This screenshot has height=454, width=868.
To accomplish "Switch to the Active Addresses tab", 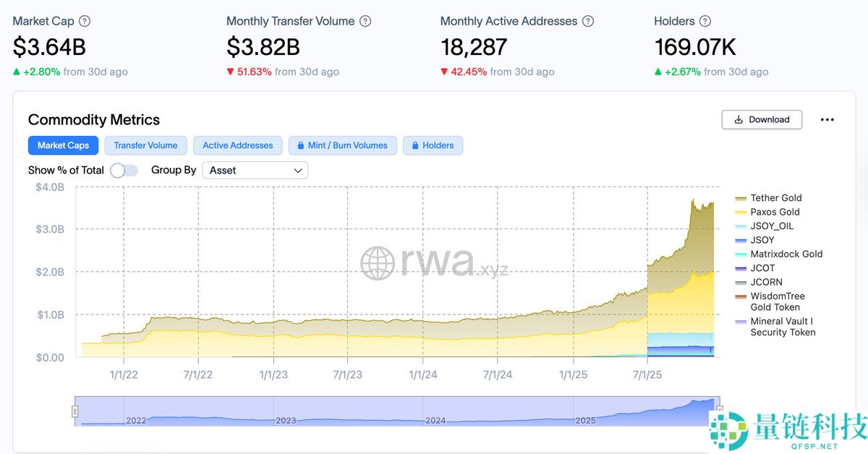I will 237,145.
